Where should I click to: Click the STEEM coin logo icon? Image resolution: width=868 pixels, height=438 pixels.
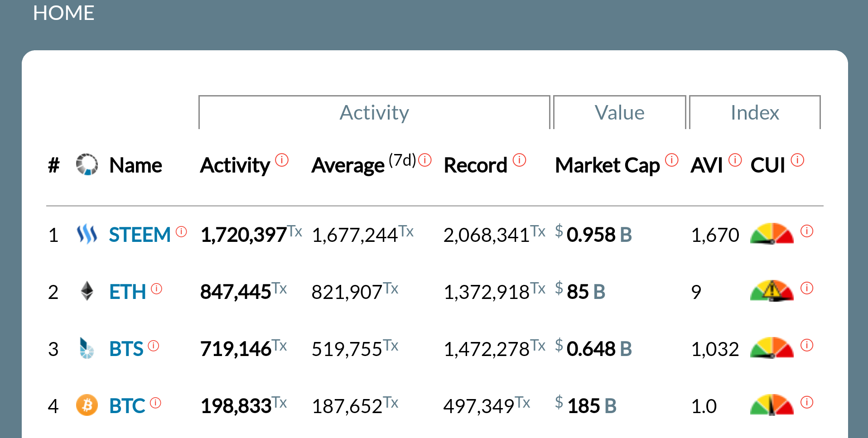(87, 234)
